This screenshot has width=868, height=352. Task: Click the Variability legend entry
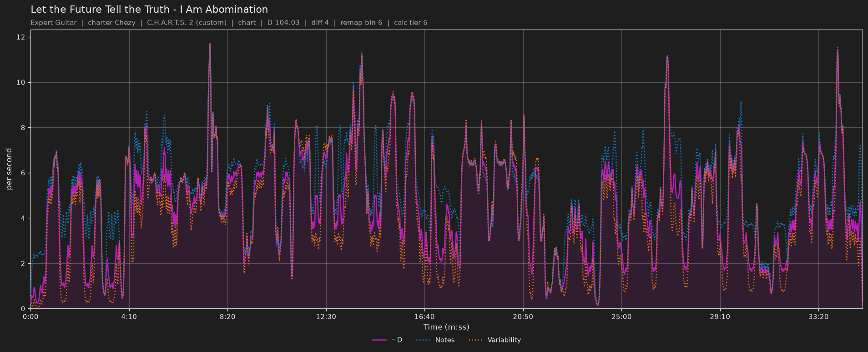click(495, 340)
